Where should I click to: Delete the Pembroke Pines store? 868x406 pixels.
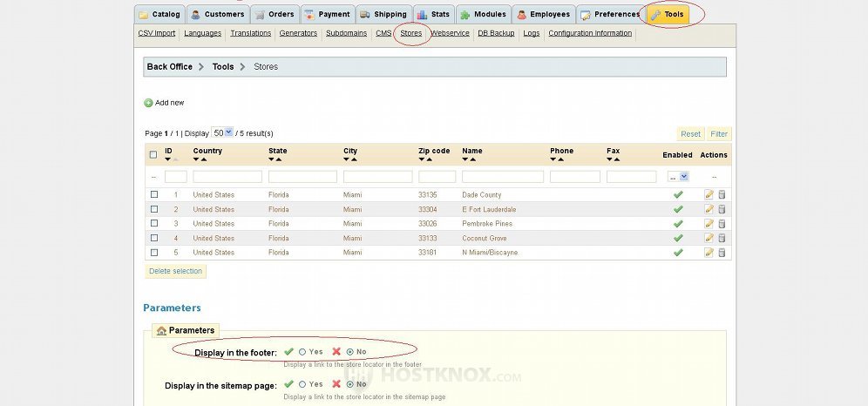pos(722,223)
